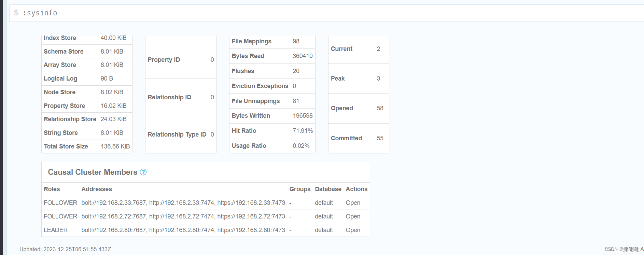This screenshot has width=644, height=255.
Task: Select the FOLLOWER 192.168.2.33 addresses text
Action: [x=183, y=203]
